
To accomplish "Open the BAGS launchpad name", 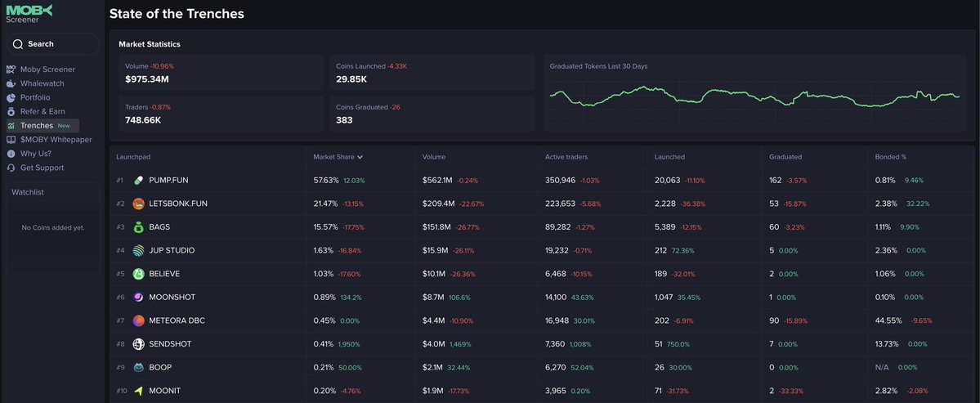I will (159, 226).
